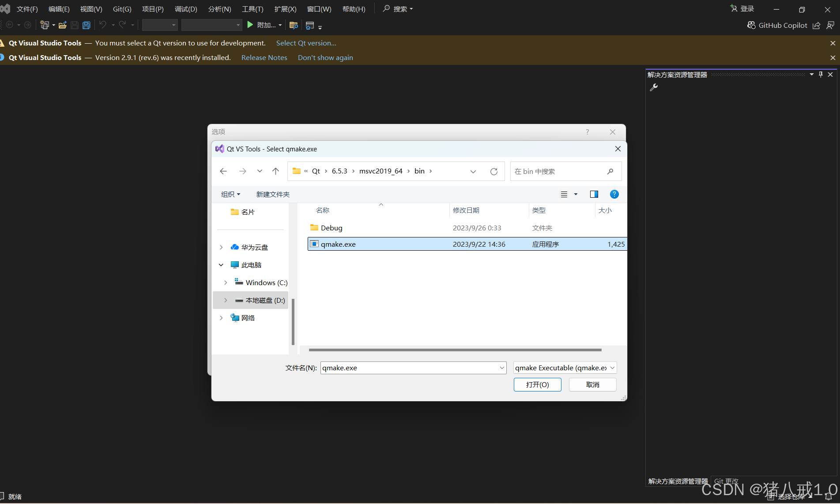Click the 取消 button

coord(592,384)
